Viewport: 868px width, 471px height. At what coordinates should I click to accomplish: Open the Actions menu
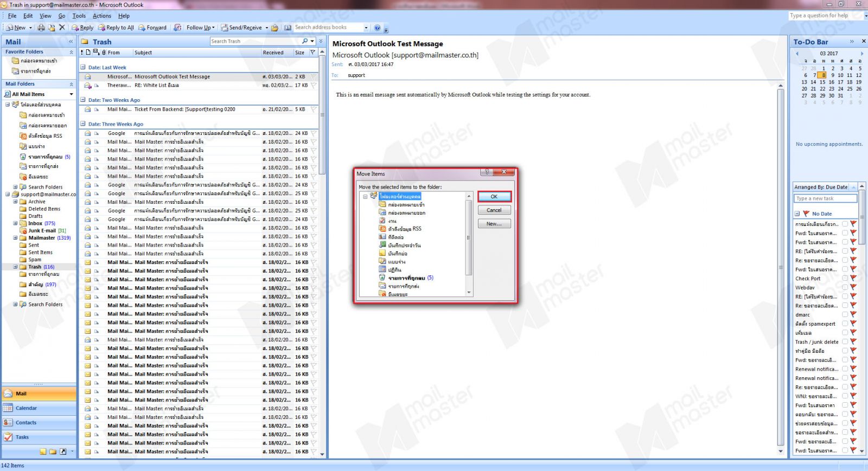tap(102, 16)
